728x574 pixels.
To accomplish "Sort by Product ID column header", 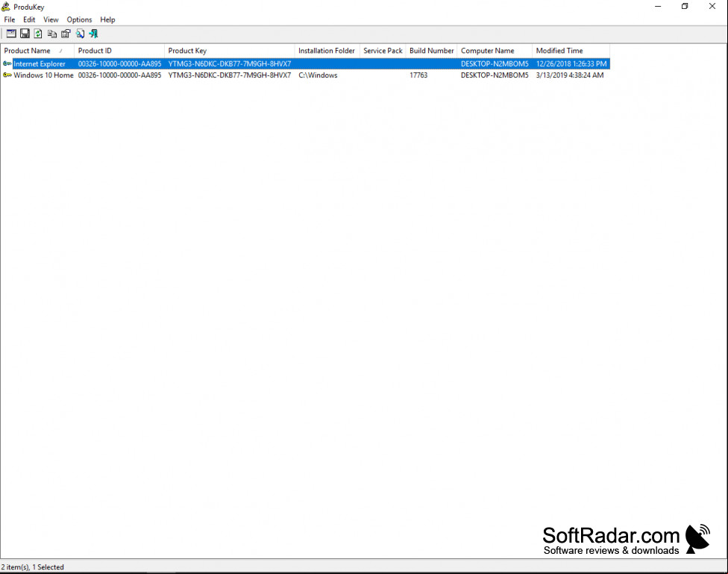I will point(119,51).
